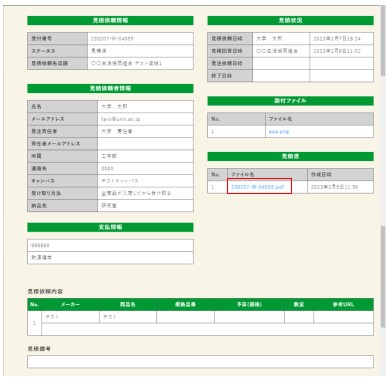The width and height of the screenshot is (389, 379).
Task: Select the email taro@univ.ac.jp
Action: (x=121, y=119)
